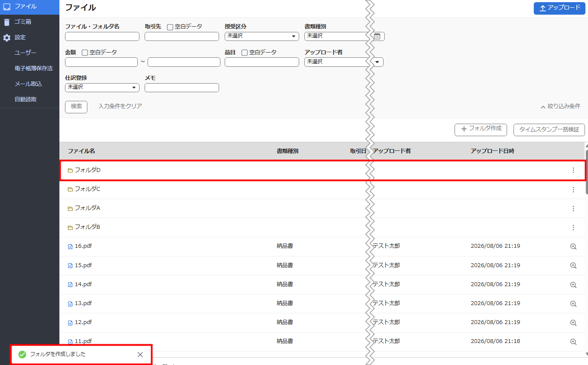Click the folder icon beside フォルダC
Viewport: 588px width, 365px height.
pos(70,189)
